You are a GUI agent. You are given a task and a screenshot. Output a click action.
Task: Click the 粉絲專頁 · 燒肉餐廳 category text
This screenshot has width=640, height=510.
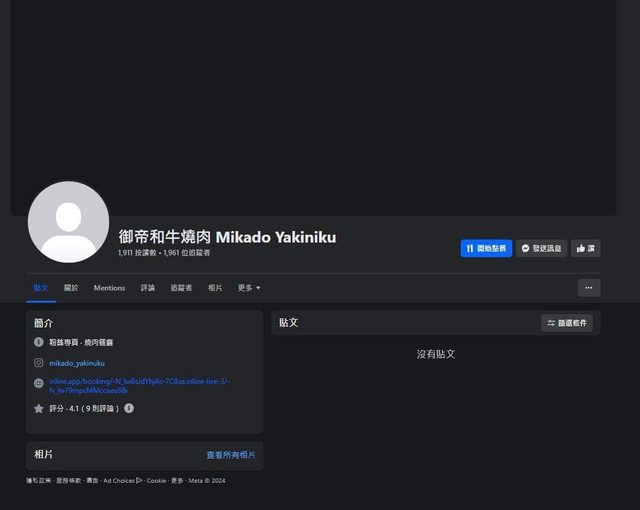(x=81, y=342)
